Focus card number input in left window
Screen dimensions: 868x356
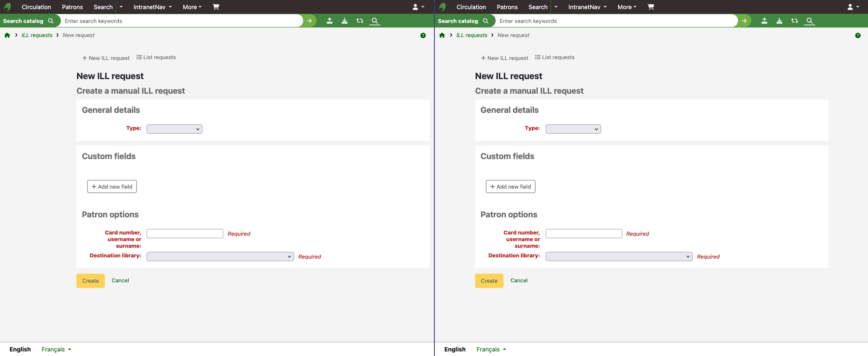pos(185,234)
